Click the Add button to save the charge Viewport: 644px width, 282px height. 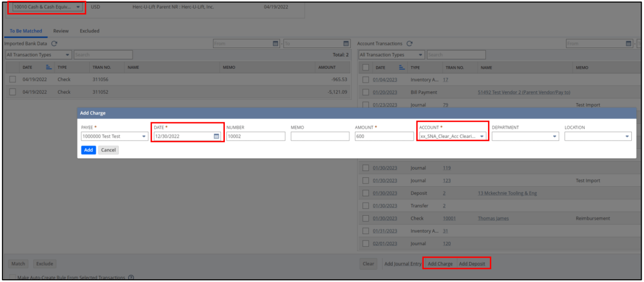coord(89,150)
